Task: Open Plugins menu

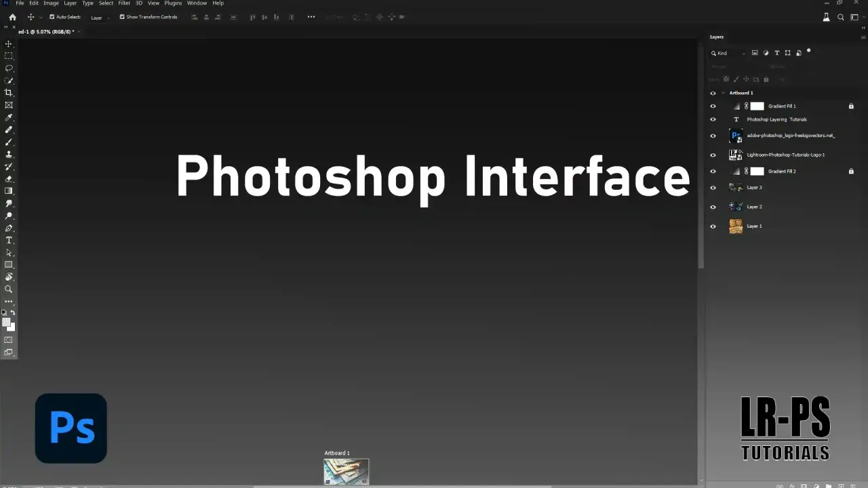Action: (x=173, y=3)
